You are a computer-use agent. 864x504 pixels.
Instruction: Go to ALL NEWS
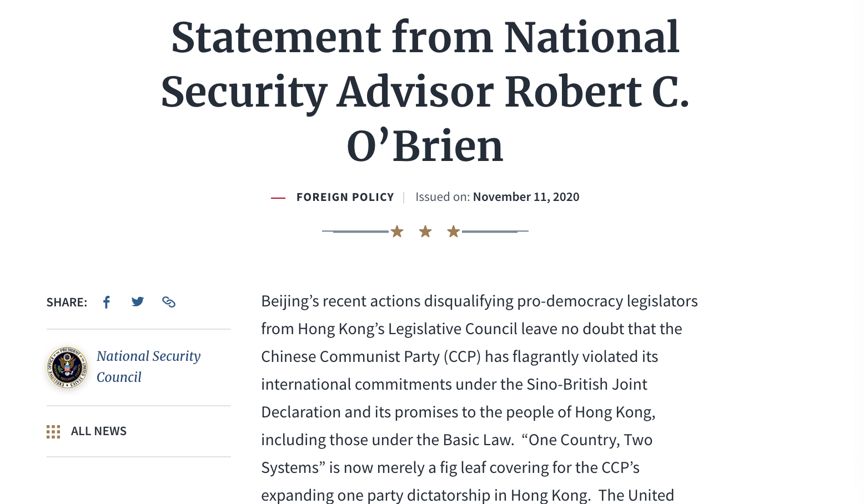point(98,431)
